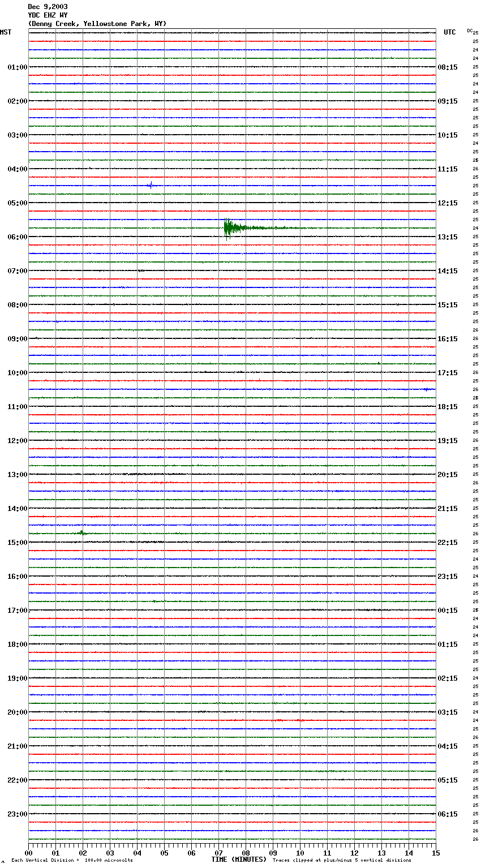Select the 01:00 MST time label
481x868 pixels.
coord(18,67)
